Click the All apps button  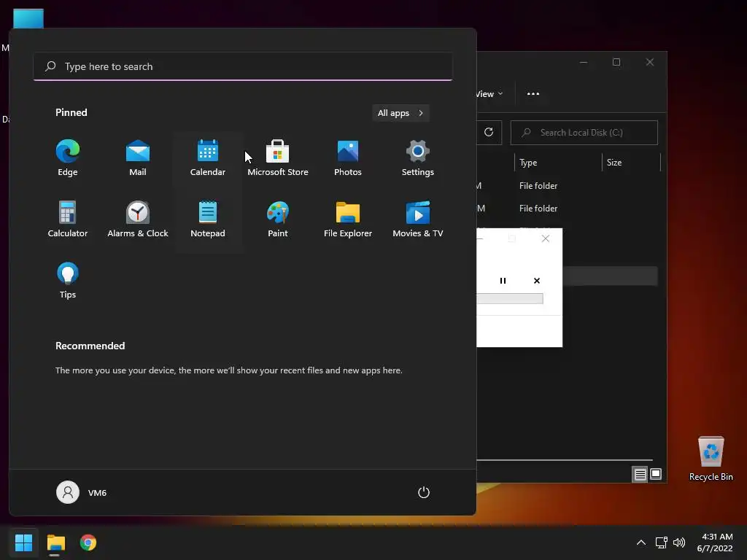click(x=400, y=113)
